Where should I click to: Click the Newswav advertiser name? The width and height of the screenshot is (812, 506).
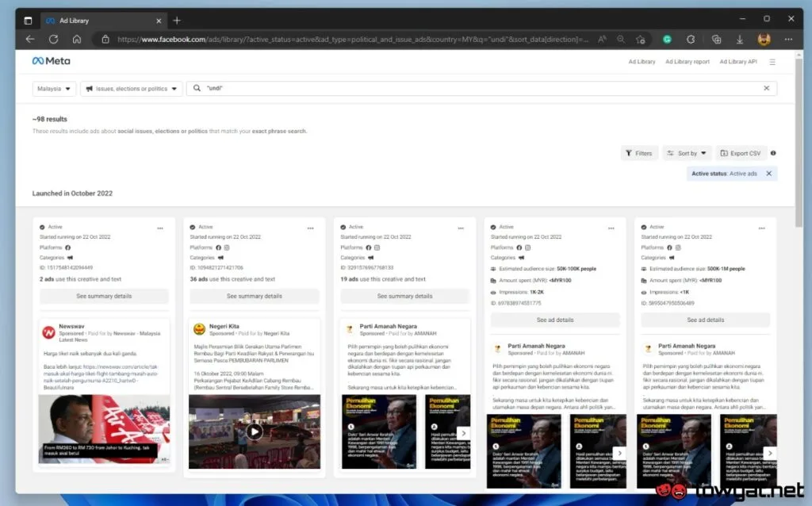coord(71,326)
